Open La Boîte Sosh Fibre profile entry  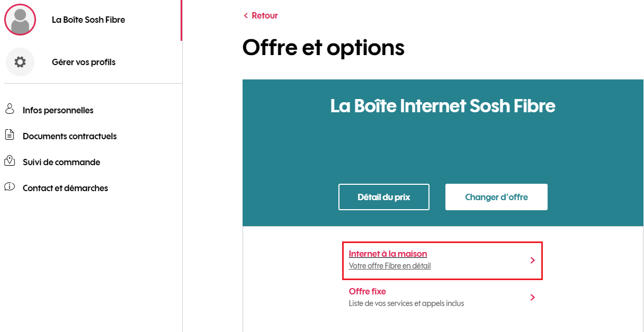(88, 20)
